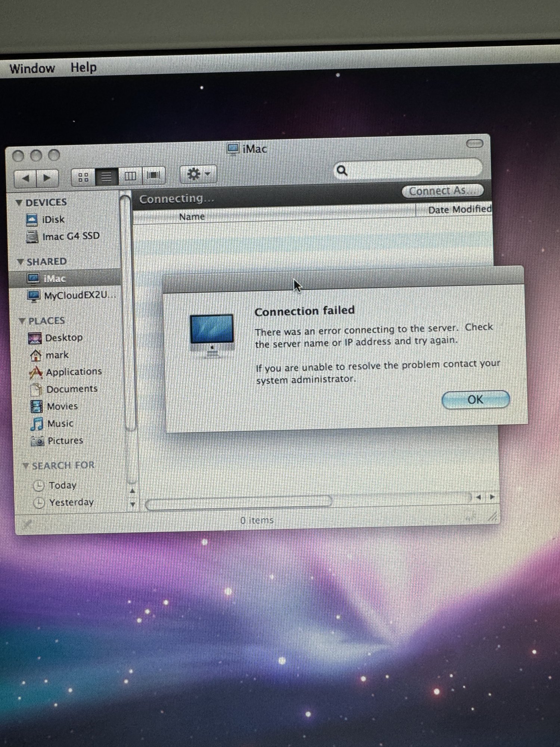This screenshot has width=560, height=747.
Task: Open Documents in the sidebar
Action: 63,389
